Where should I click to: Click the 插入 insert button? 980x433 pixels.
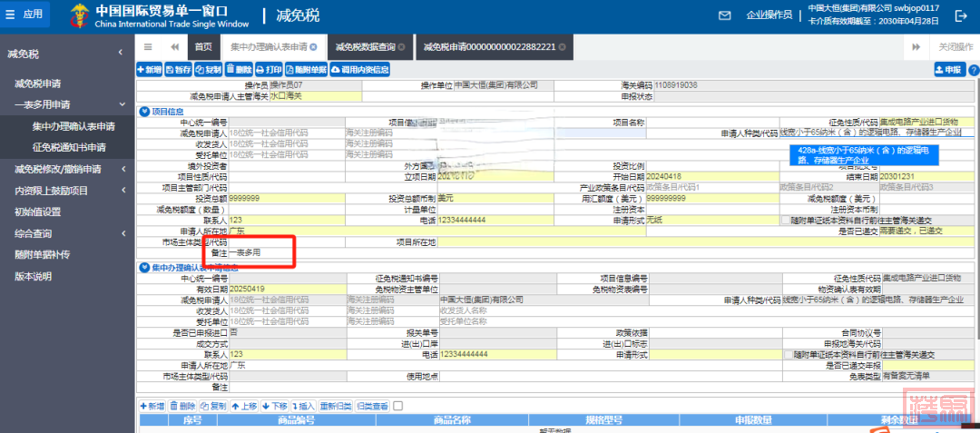pos(304,406)
